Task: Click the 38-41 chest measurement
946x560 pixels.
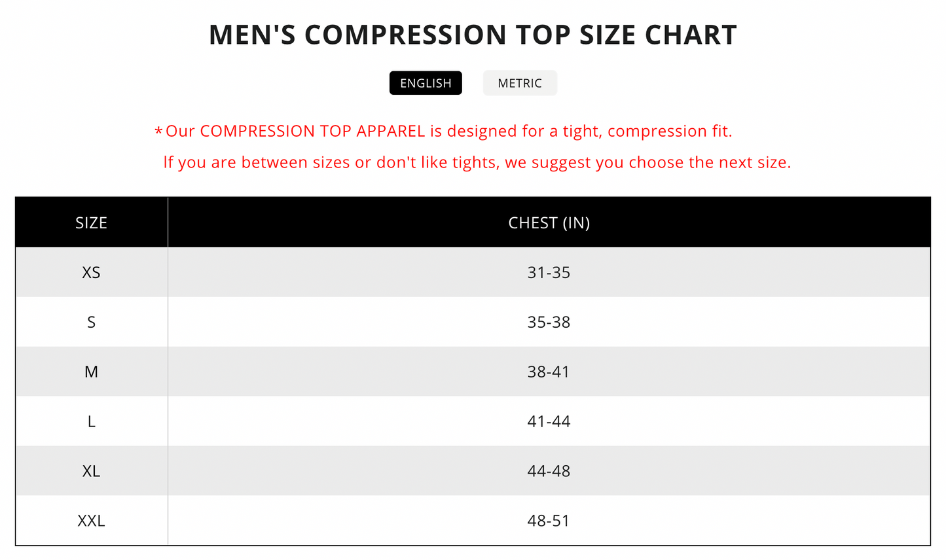Action: click(x=549, y=372)
